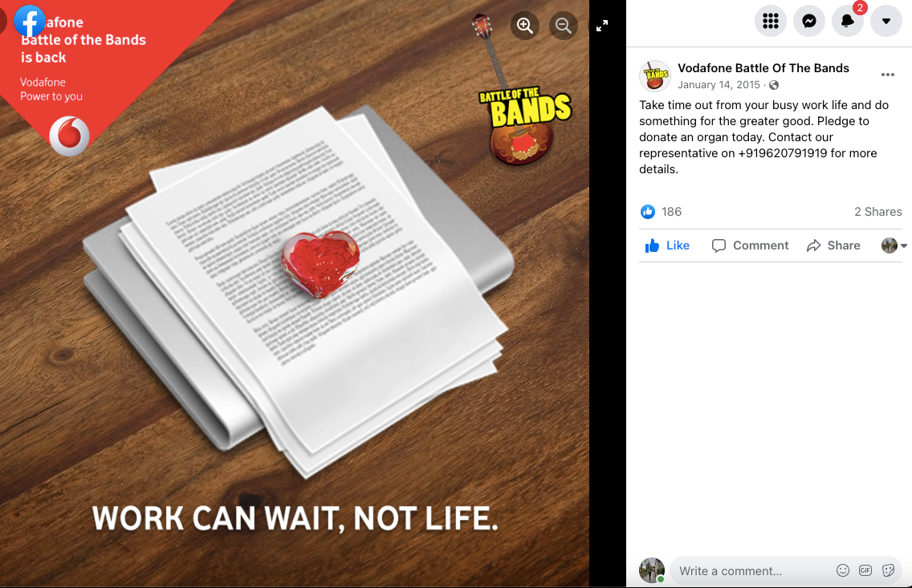Image resolution: width=912 pixels, height=588 pixels.
Task: Click the page profile picture
Action: (655, 75)
